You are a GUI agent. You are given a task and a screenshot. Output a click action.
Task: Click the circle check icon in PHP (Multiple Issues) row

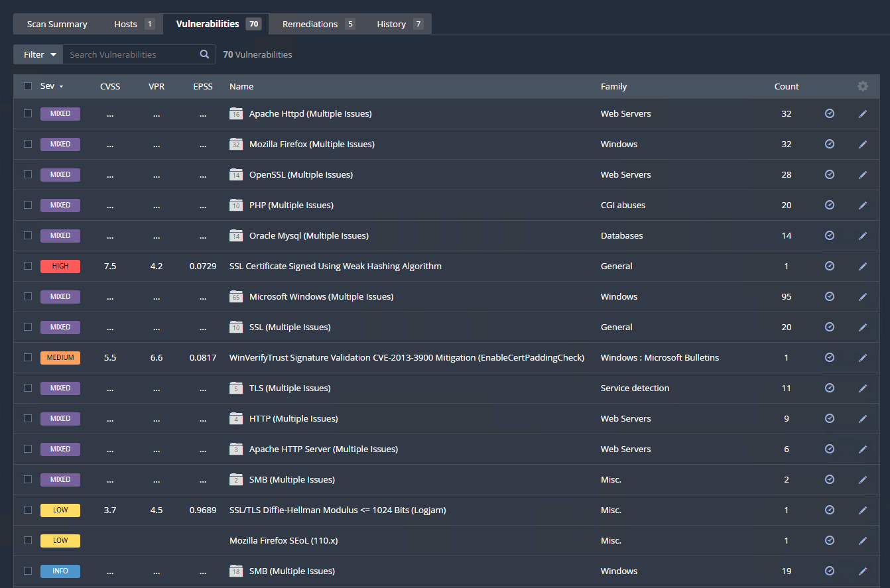829,205
